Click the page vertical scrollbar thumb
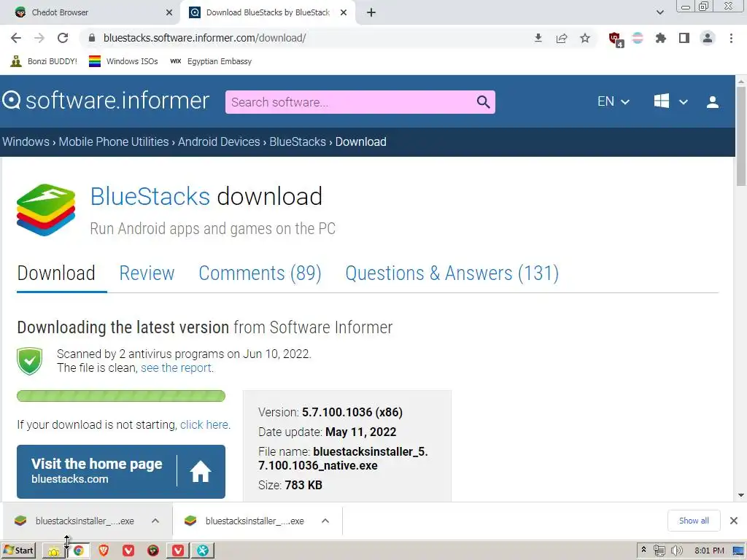The width and height of the screenshot is (747, 560). 741,136
